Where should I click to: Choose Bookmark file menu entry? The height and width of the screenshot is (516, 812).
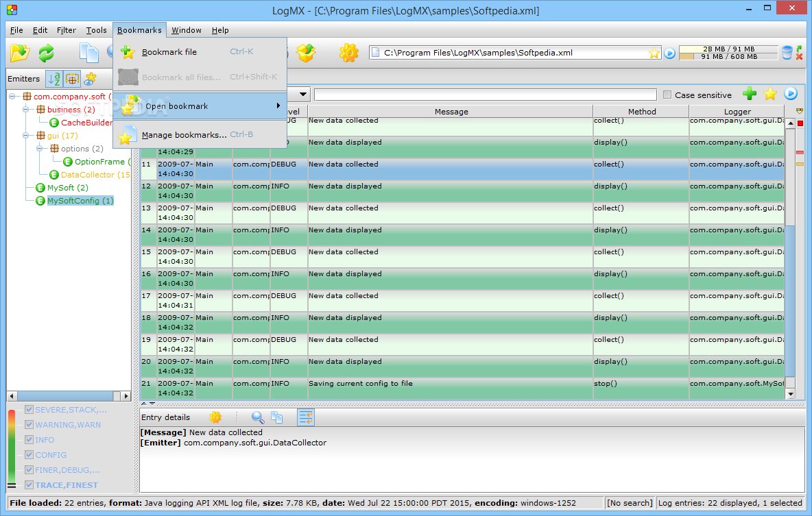[x=200, y=52]
